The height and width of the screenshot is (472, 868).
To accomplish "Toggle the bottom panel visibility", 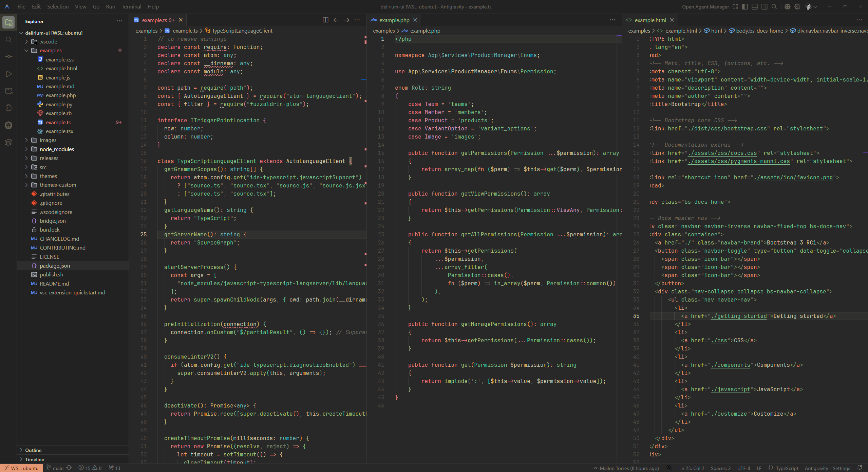I will click(x=755, y=6).
